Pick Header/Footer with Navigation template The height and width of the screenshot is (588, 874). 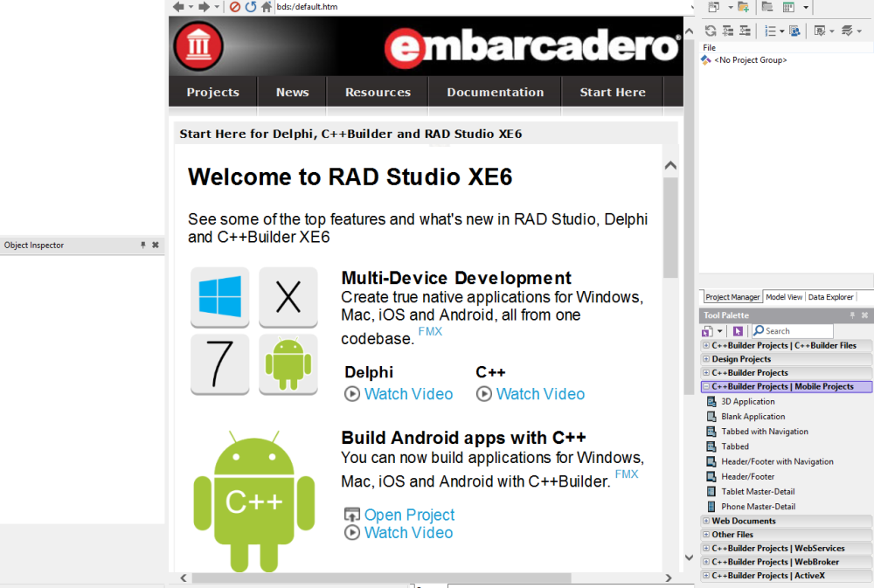pyautogui.click(x=777, y=461)
